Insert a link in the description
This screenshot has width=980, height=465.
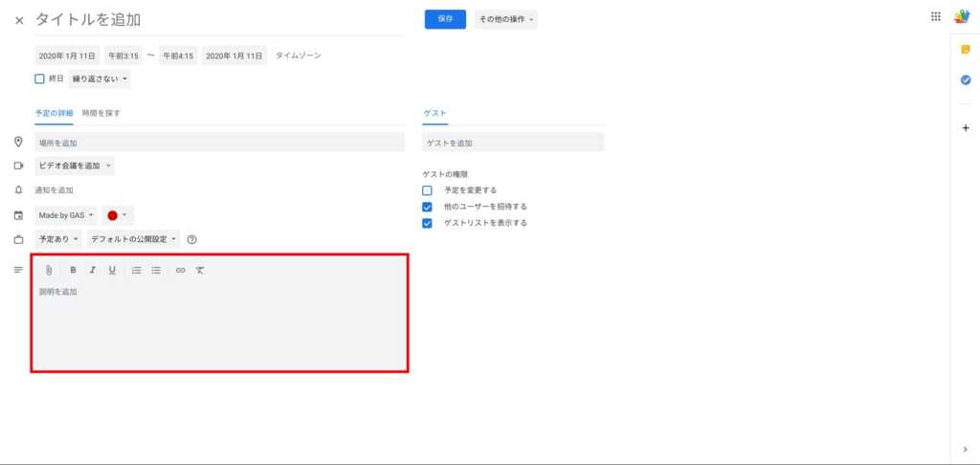181,270
